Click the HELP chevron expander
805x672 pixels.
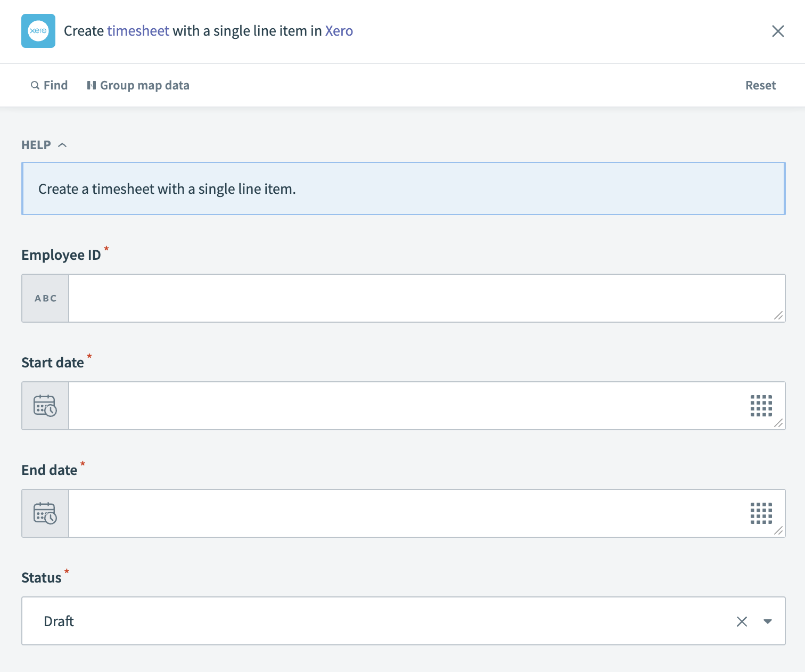pos(63,144)
